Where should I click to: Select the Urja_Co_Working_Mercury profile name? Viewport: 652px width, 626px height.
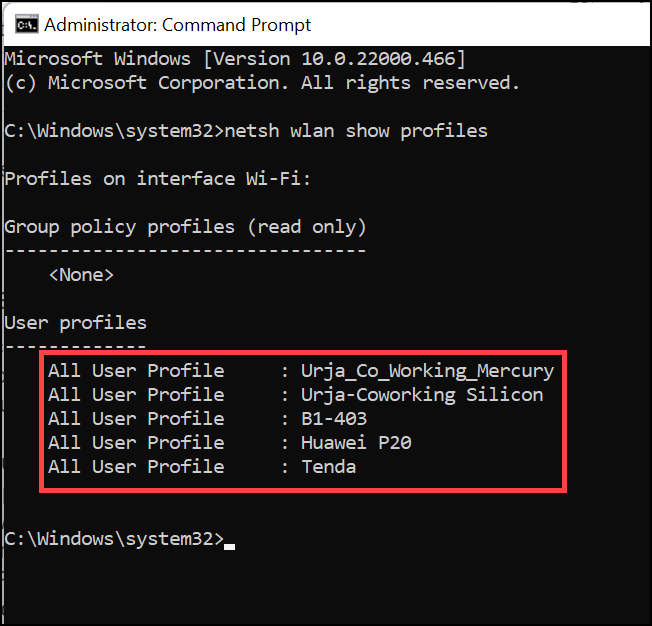coord(427,371)
